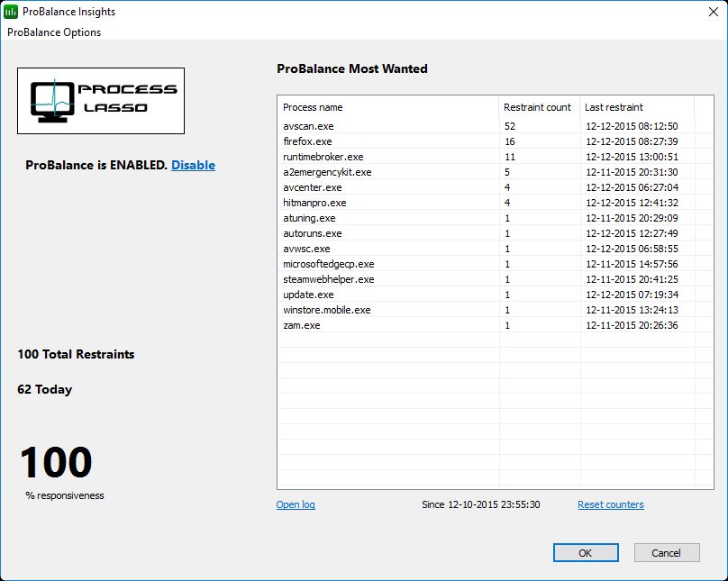Click the ProBalance Most Wanted heading
The width and height of the screenshot is (728, 581).
(352, 68)
